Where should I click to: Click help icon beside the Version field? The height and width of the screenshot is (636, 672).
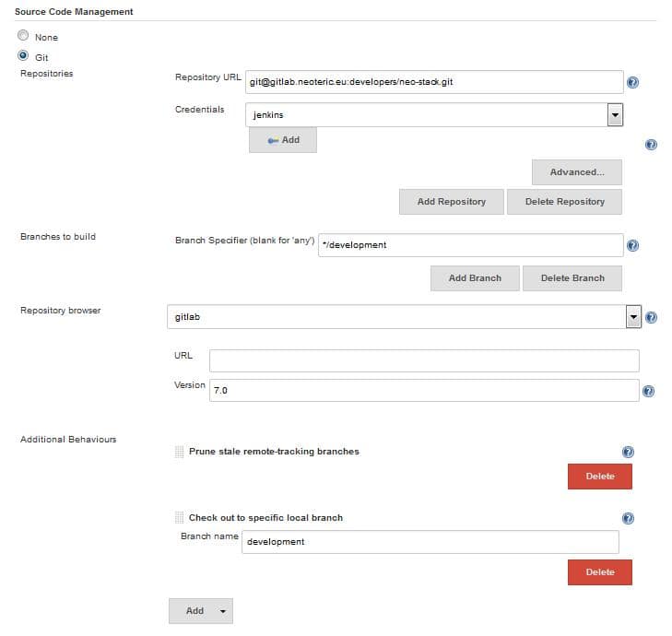(648, 391)
